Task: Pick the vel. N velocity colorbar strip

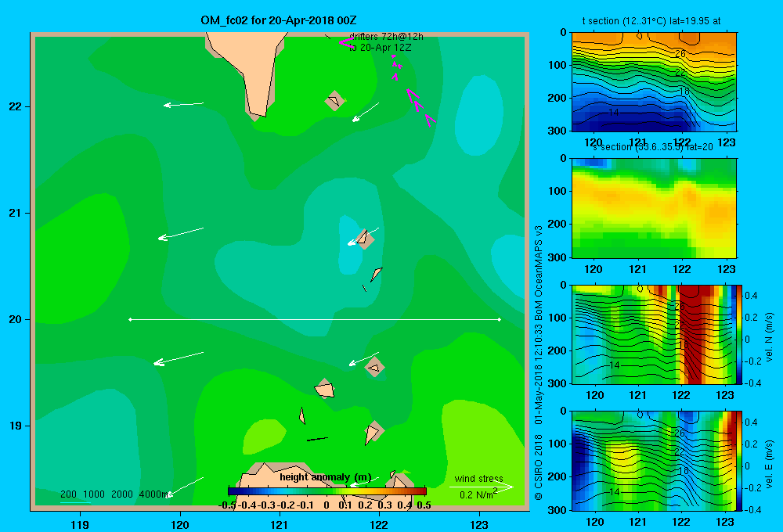Action: tap(740, 334)
